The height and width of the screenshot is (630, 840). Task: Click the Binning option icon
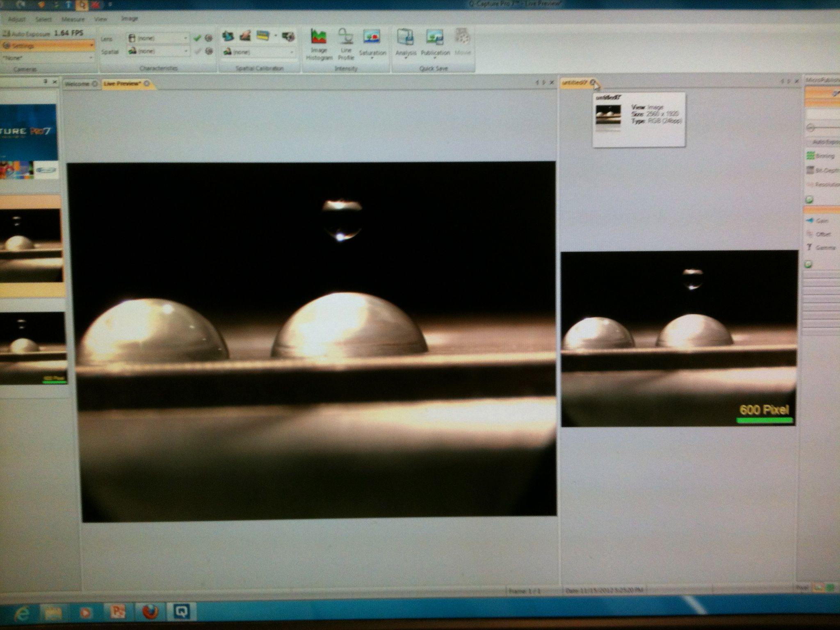[x=810, y=156]
